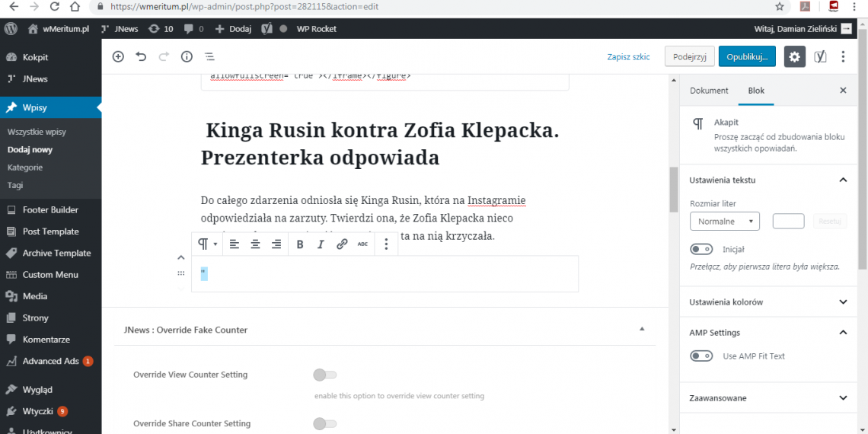
Task: Undo the last edit
Action: coord(141,57)
